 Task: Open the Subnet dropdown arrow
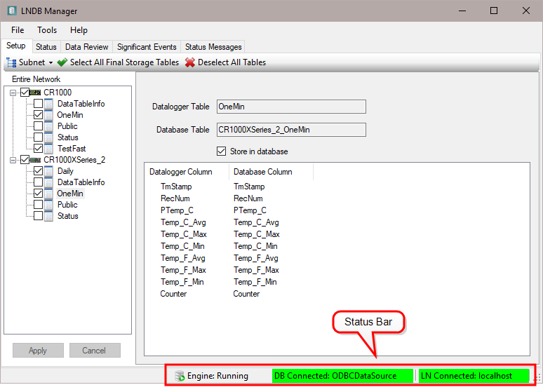click(51, 63)
